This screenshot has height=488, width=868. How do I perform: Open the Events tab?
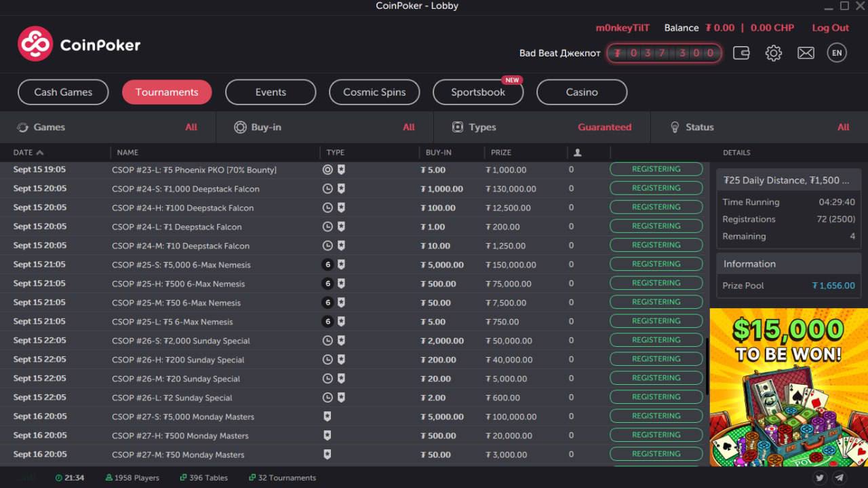point(271,92)
